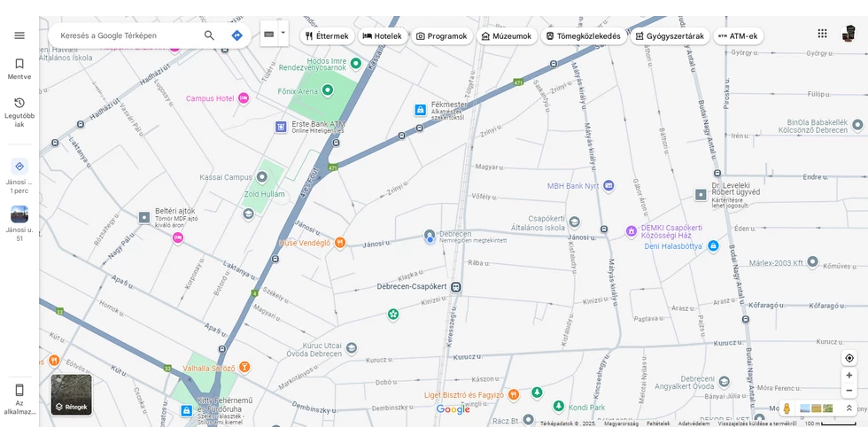Open the Google apps grid
The width and height of the screenshot is (868, 443).
pos(822,34)
